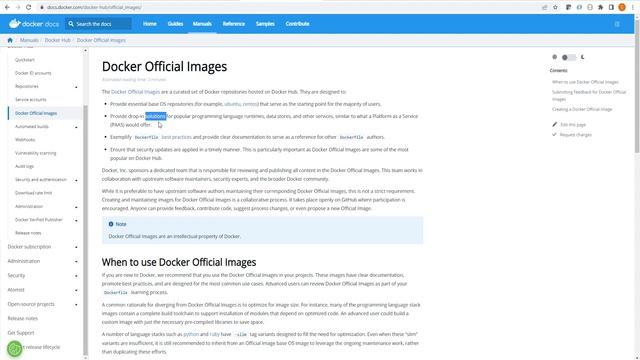Open Audit logs in the sidebar

click(24, 166)
